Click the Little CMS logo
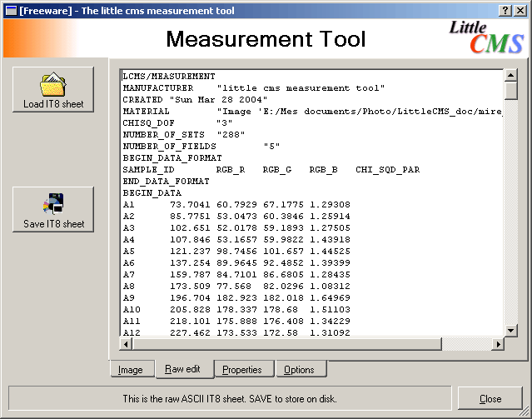 coord(486,37)
